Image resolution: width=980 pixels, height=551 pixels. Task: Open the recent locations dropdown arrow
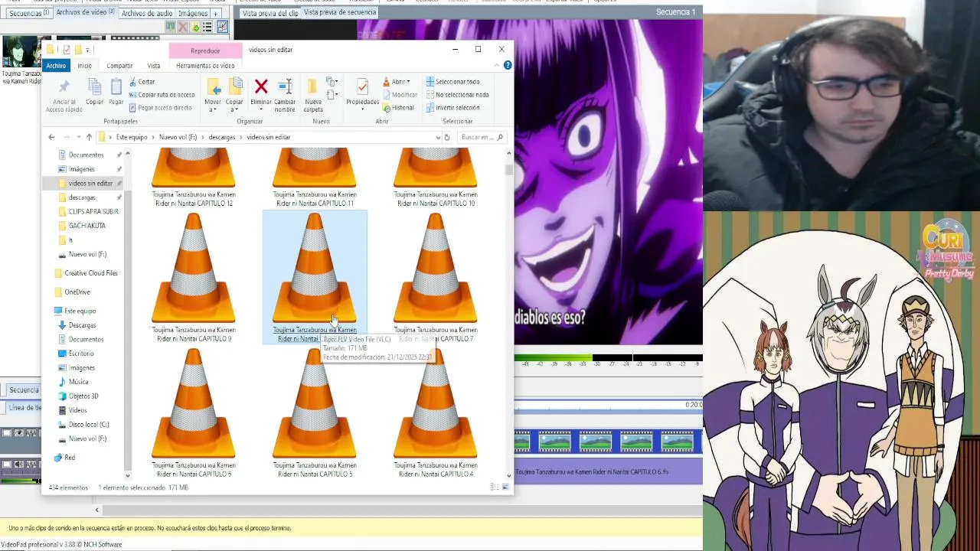point(77,137)
